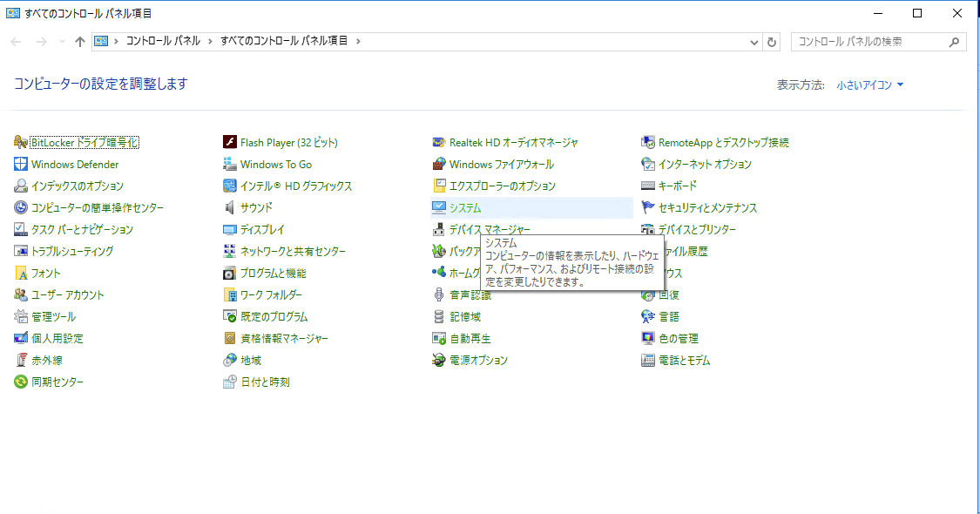Click the Windows Defender shield icon
Screen dimensions: 980x514
pos(21,165)
